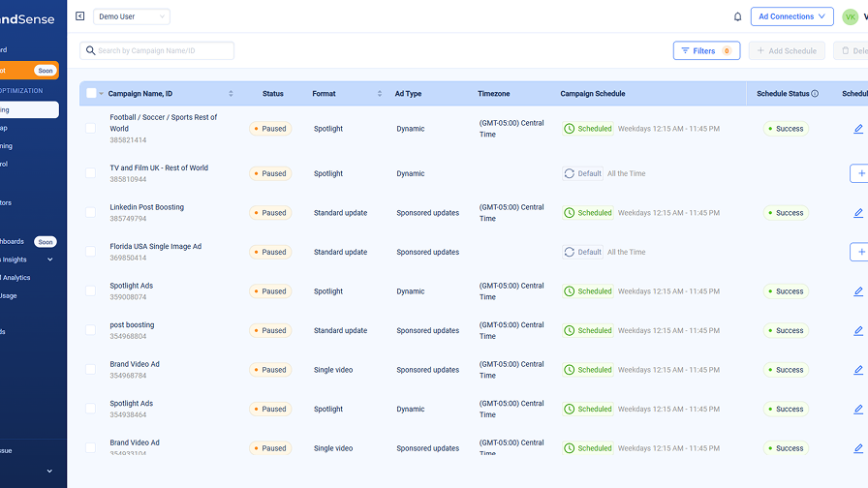The image size is (868, 488).
Task: Click the Status column header
Action: (x=273, y=94)
